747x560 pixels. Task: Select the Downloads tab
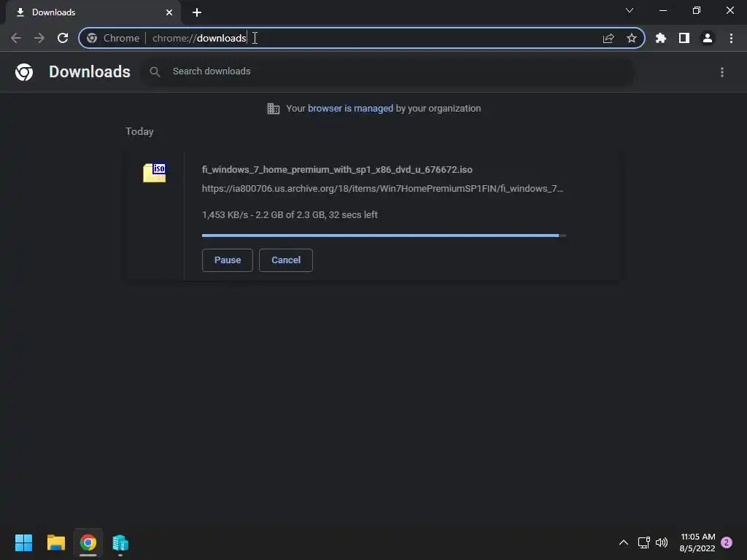click(x=93, y=12)
